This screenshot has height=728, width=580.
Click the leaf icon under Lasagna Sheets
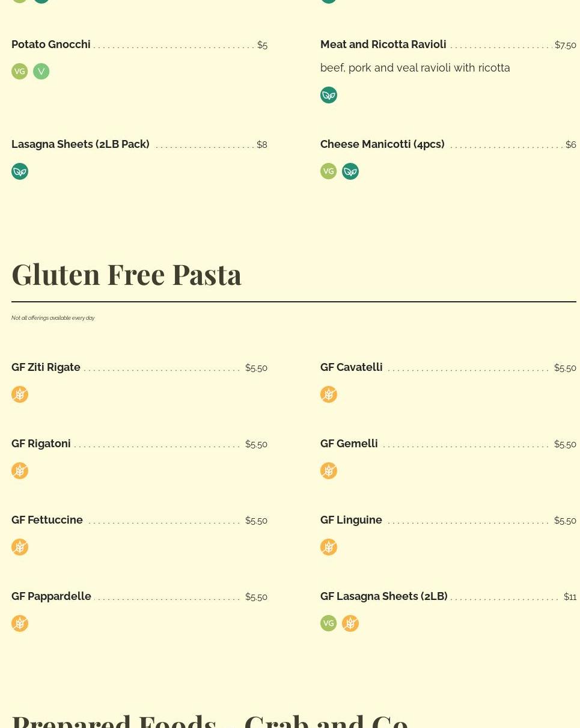tap(20, 171)
